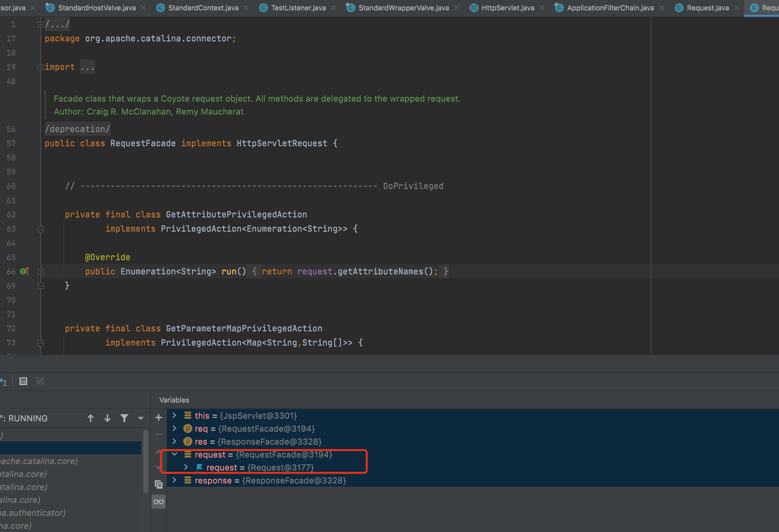Click HttpServletRequest in class declaration
The width and height of the screenshot is (779, 532).
(282, 143)
